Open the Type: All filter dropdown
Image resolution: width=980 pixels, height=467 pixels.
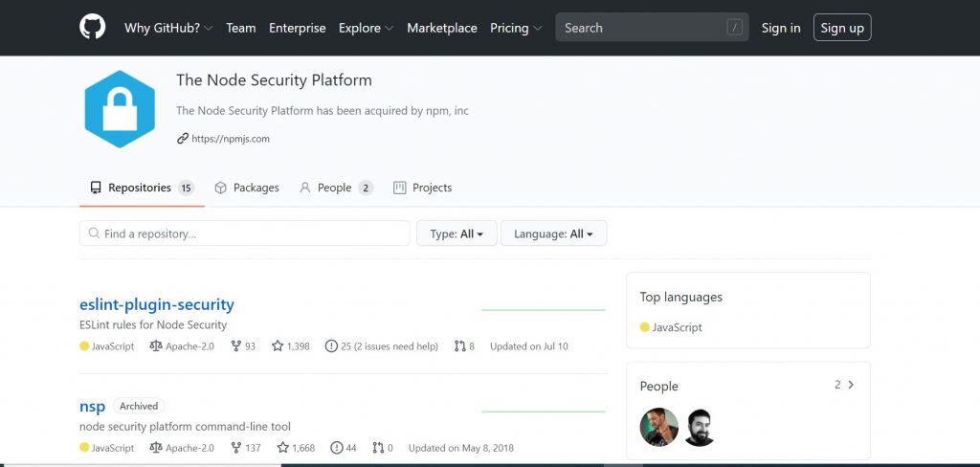coord(457,233)
